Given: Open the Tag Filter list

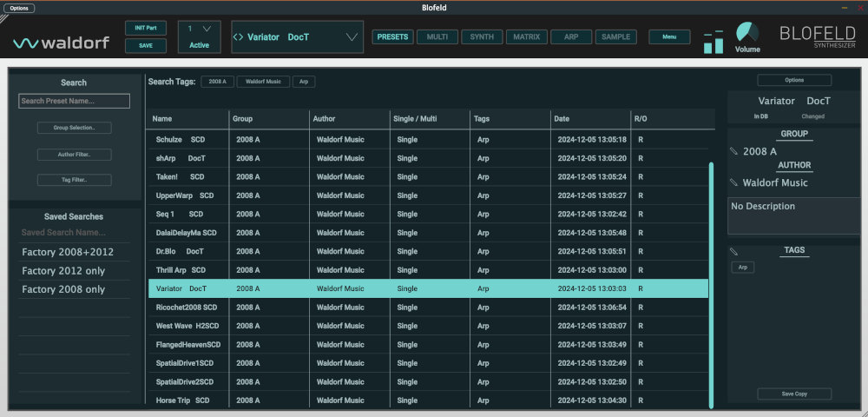Looking at the screenshot, I should (x=75, y=180).
